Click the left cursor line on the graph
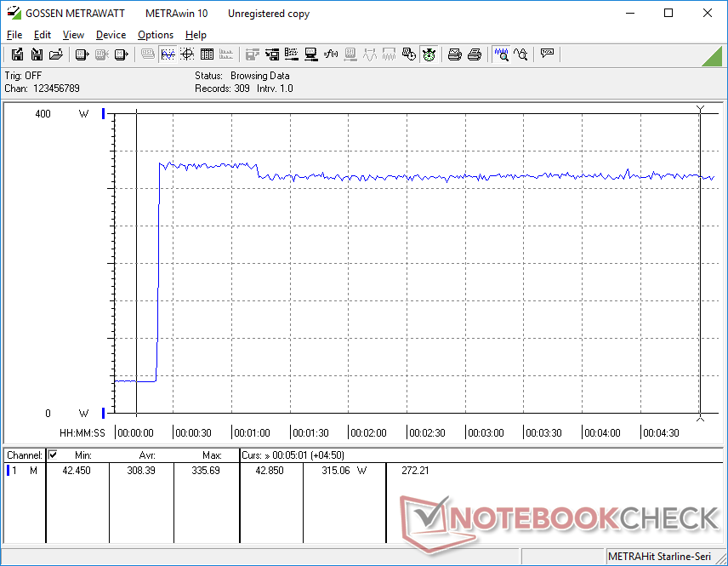 click(136, 262)
